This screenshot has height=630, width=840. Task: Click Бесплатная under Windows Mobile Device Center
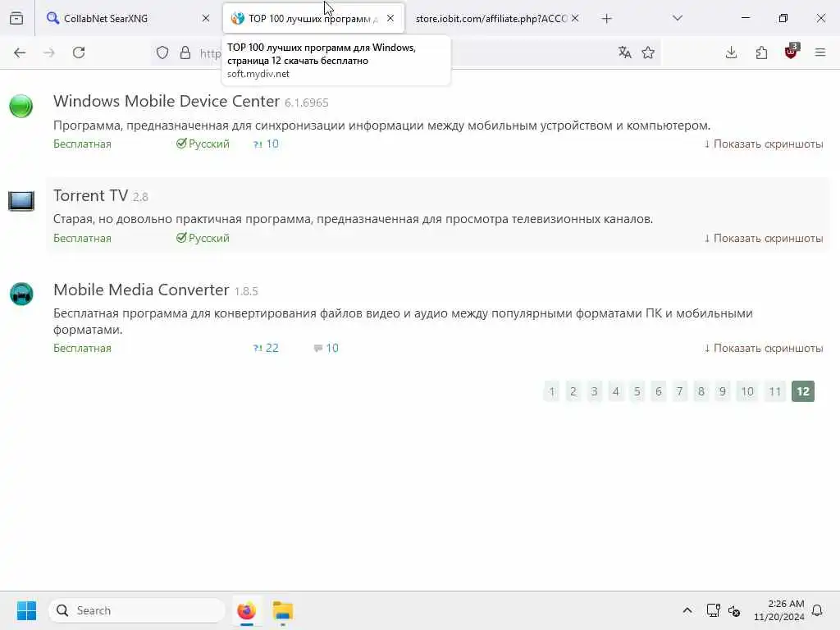pos(83,144)
